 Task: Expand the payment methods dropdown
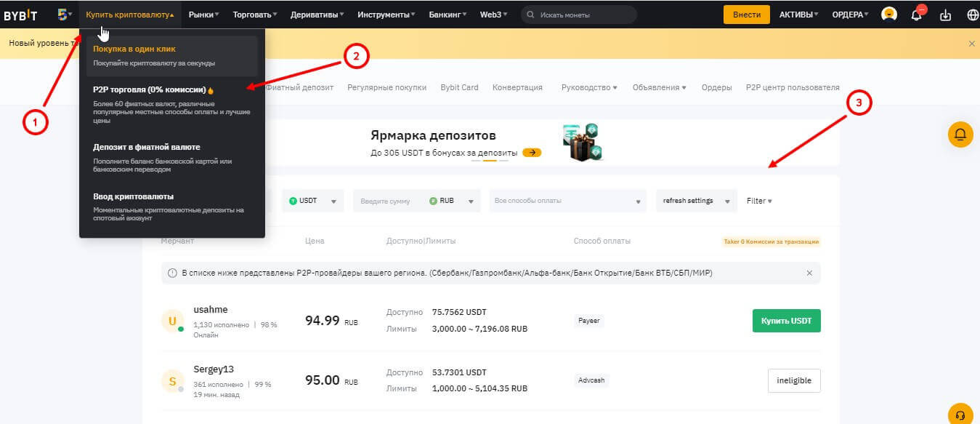point(567,201)
